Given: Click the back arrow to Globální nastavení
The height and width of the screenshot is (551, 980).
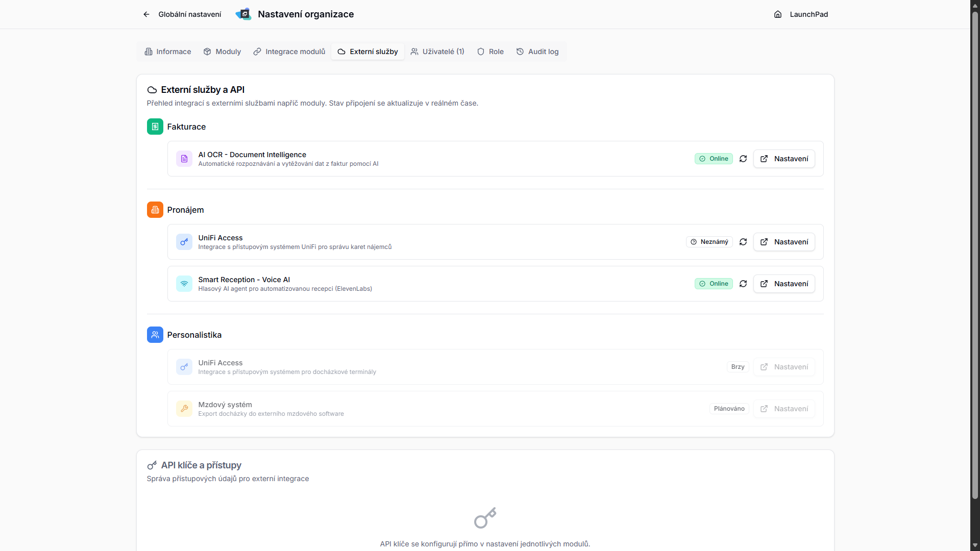Looking at the screenshot, I should 146,14.
